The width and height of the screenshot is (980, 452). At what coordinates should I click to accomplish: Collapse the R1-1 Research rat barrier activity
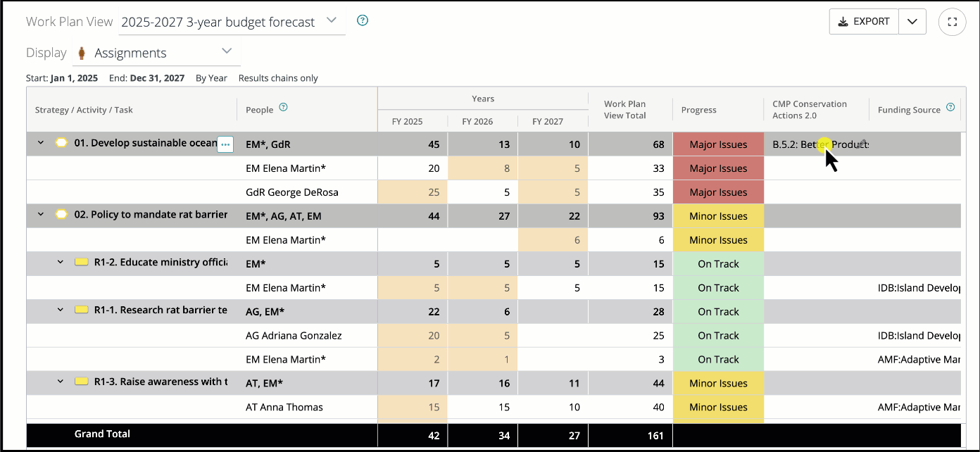coord(61,310)
